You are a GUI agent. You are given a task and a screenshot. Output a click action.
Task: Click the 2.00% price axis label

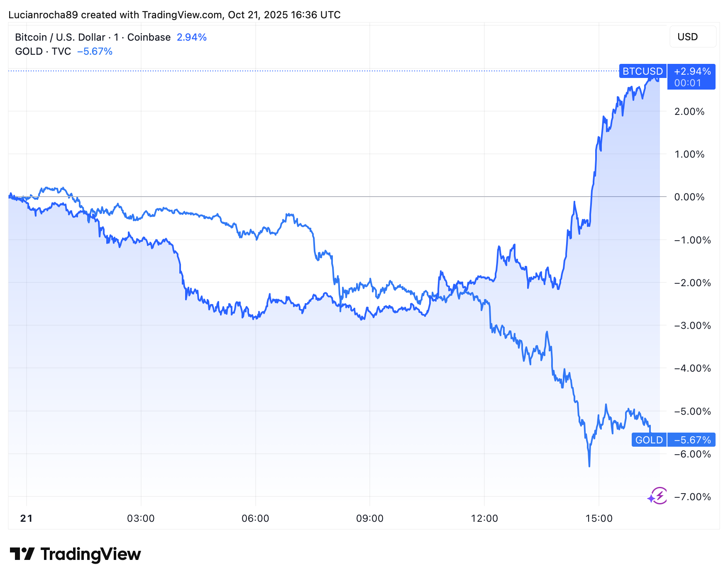689,112
